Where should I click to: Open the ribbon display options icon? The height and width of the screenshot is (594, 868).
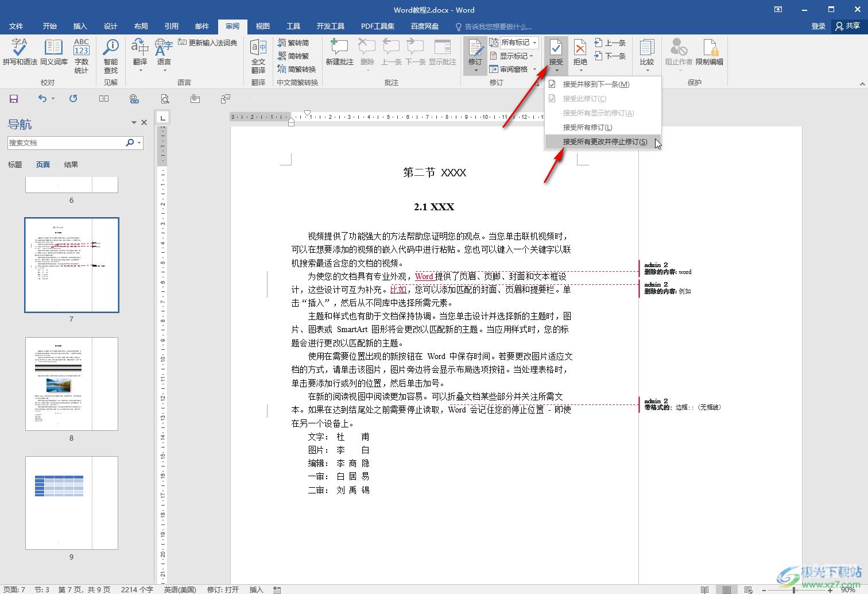point(778,10)
